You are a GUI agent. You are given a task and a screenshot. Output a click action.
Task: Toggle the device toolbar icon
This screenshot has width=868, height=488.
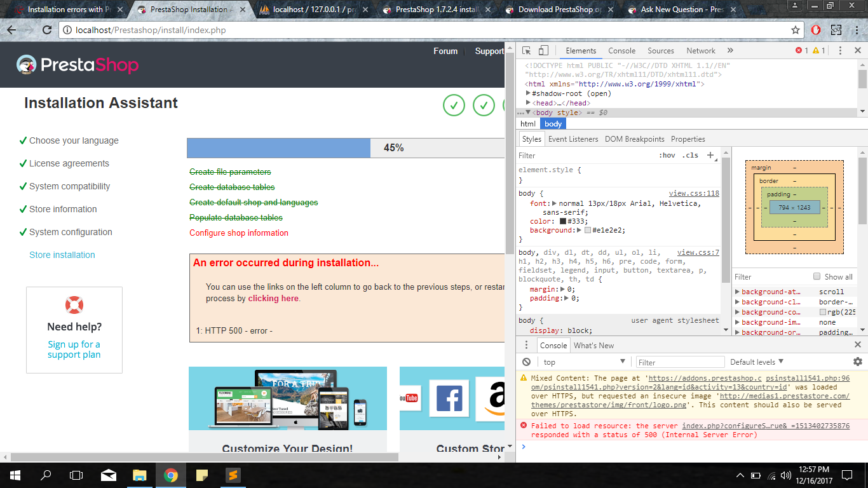[x=543, y=51]
